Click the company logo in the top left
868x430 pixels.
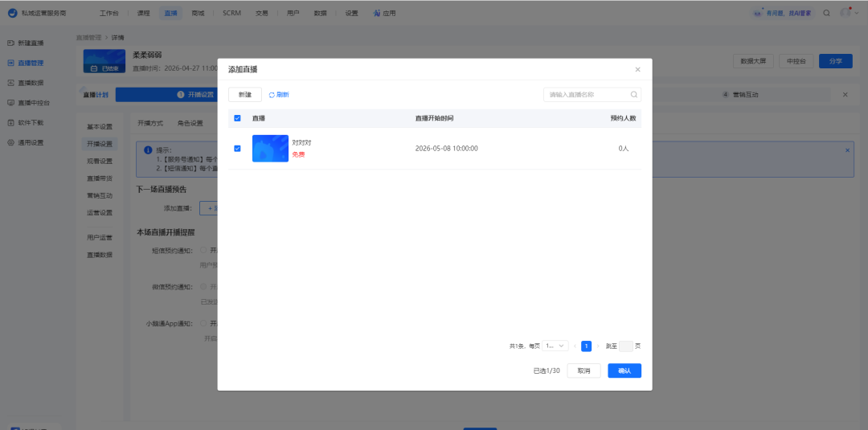12,14
